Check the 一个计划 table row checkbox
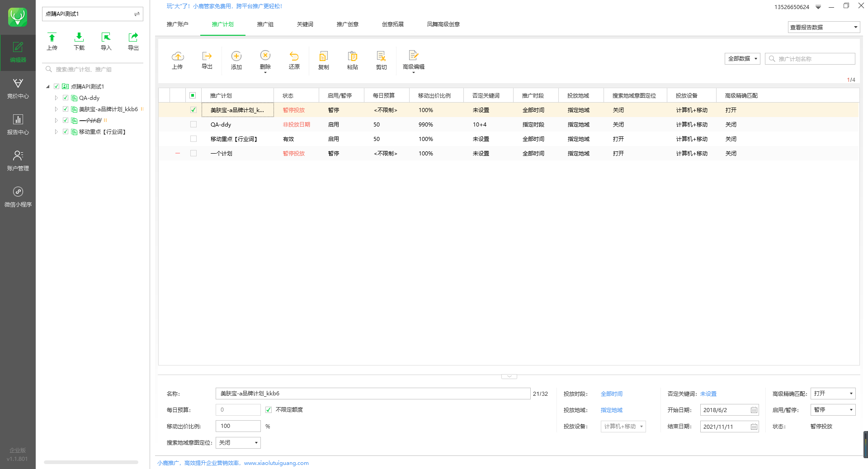 coord(193,153)
